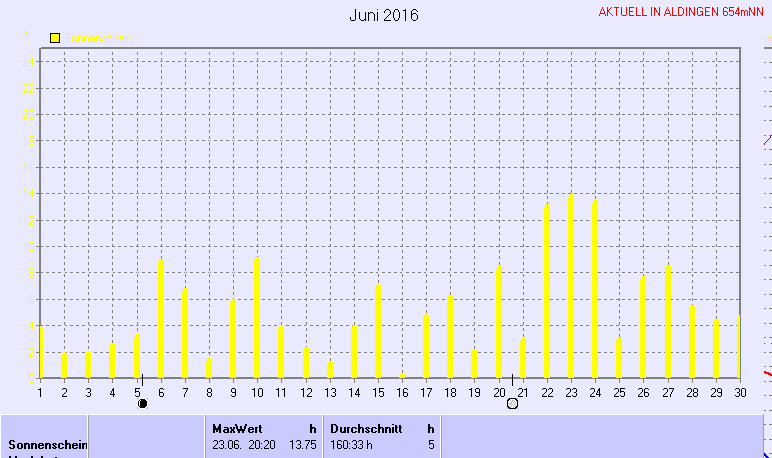Click the new moon icon below day 5
This screenshot has width=772, height=458.
click(142, 403)
